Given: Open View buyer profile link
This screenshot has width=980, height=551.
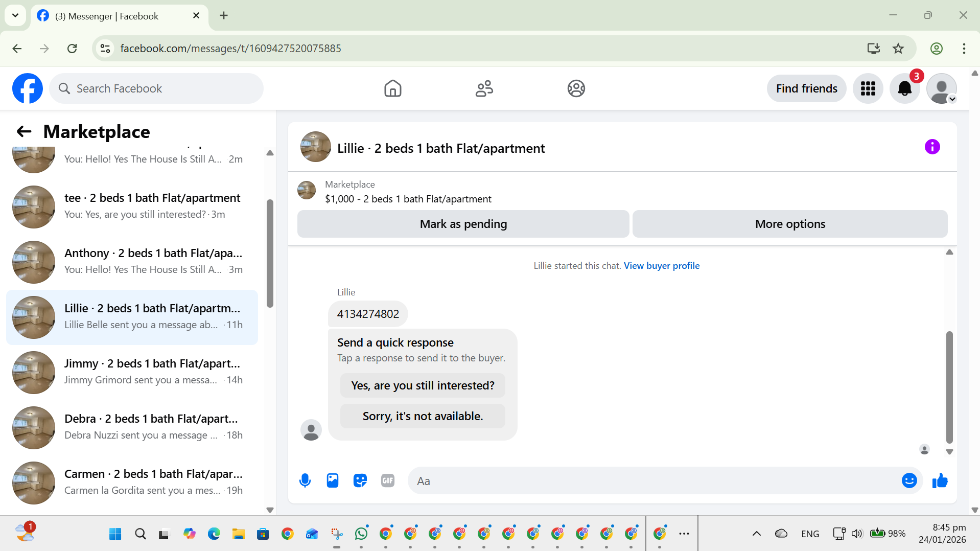Looking at the screenshot, I should (661, 266).
